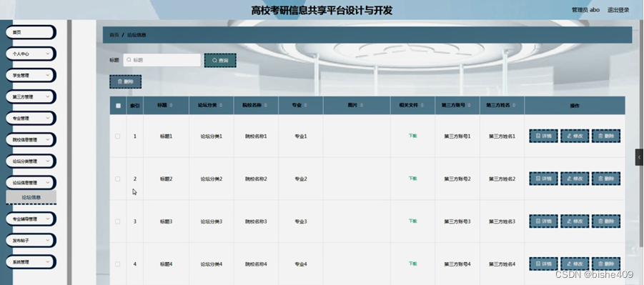Click the 论坛分类1 cell
The image size is (644, 285).
tap(211, 136)
